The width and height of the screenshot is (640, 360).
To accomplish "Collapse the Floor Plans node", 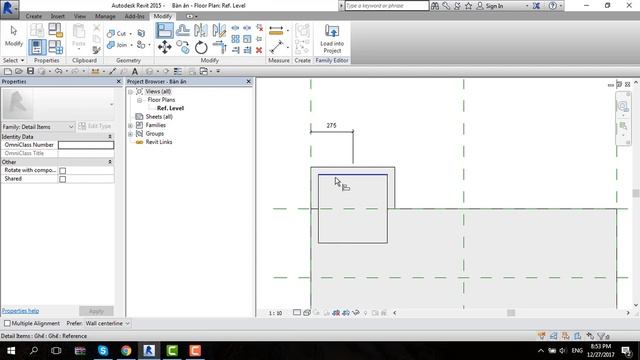I will click(139, 100).
